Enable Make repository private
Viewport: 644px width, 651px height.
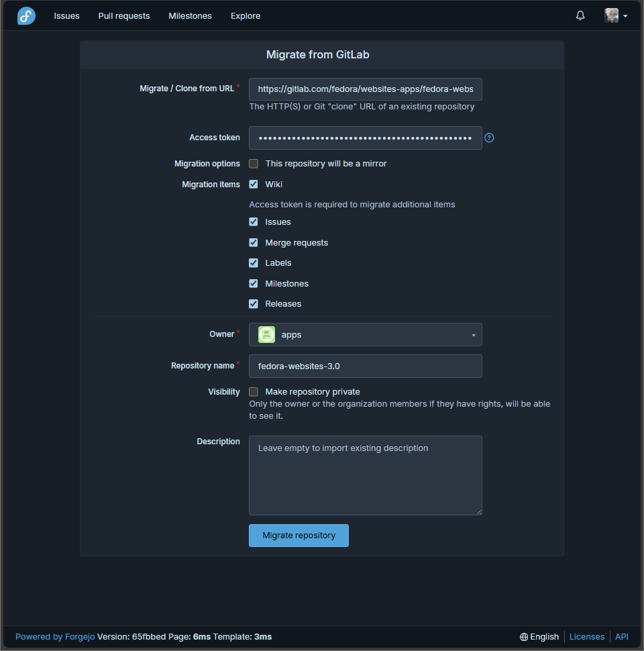(x=254, y=391)
